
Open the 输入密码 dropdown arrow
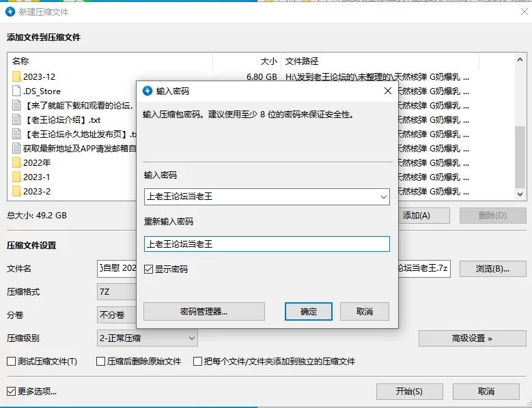383,197
